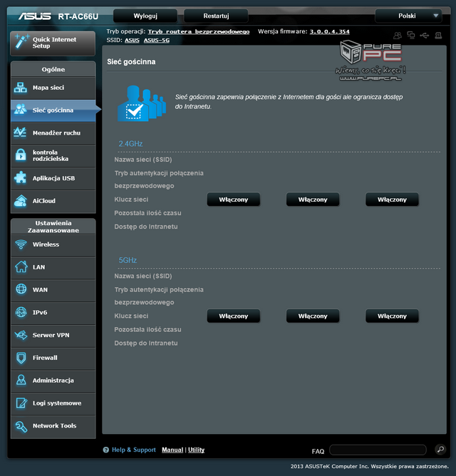Click the kontrola rodzicielska padlock icon
The image size is (456, 476).
[x=21, y=155]
